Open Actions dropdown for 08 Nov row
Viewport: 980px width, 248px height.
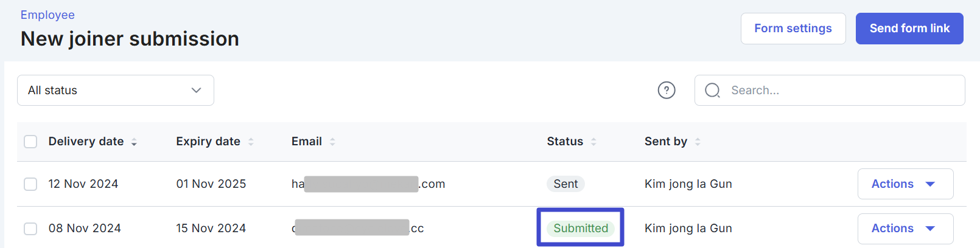[905, 229]
